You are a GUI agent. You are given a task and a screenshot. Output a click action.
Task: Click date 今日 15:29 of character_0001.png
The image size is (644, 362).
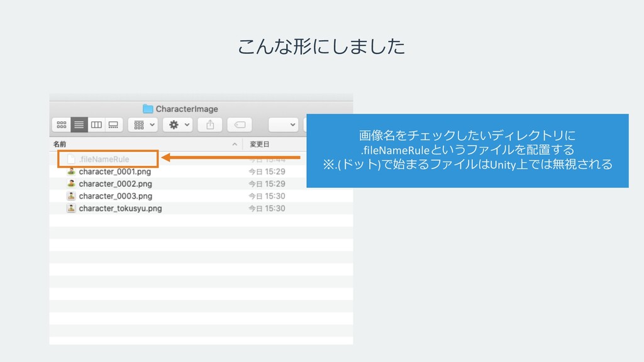click(267, 172)
